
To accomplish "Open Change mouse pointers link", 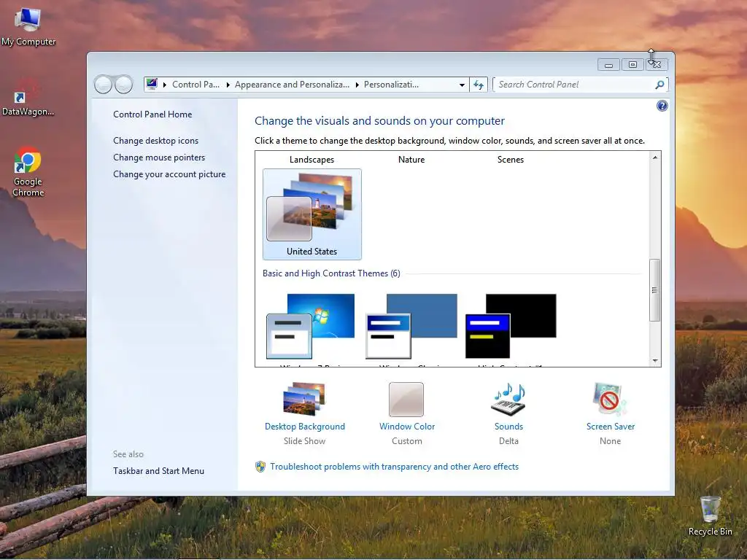I will [x=159, y=157].
